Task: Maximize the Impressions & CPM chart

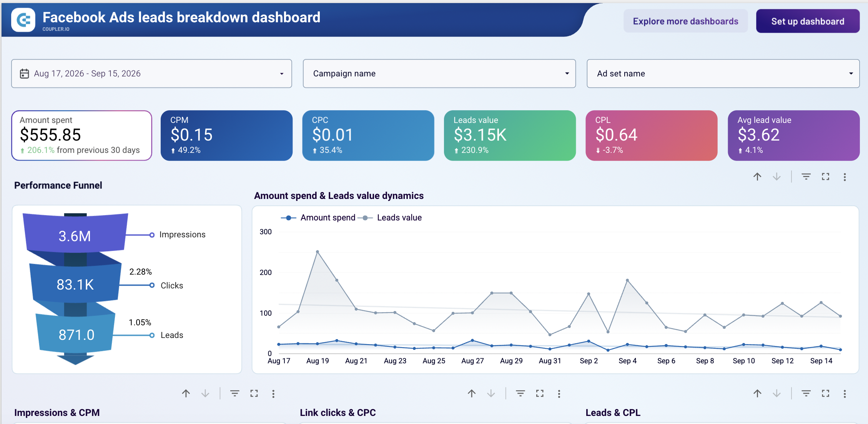Action: tap(254, 393)
